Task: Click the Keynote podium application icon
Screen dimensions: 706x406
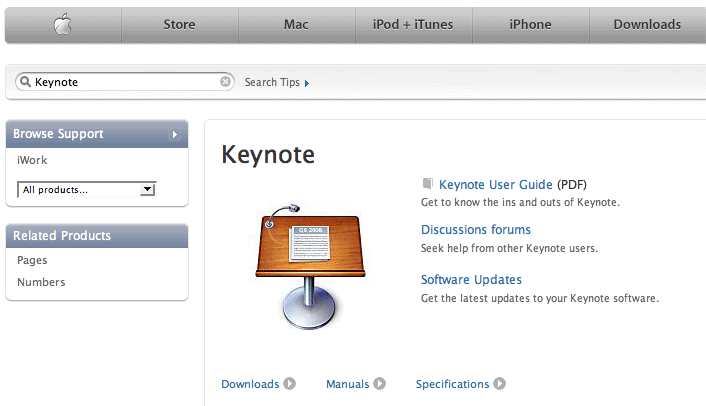Action: [310, 266]
